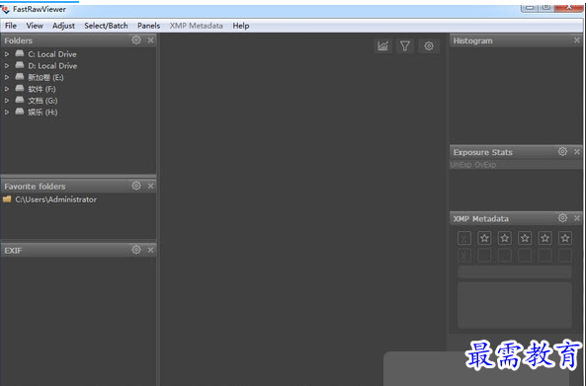Image resolution: width=588 pixels, height=386 pixels.
Task: Open Exposure Stats settings gear
Action: pyautogui.click(x=562, y=151)
